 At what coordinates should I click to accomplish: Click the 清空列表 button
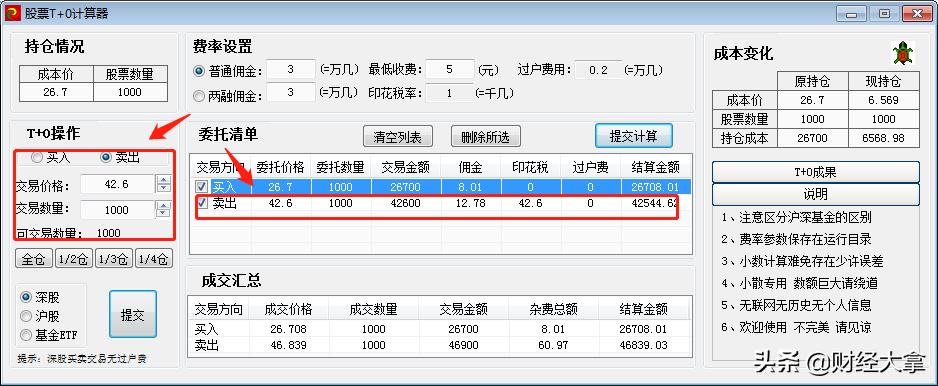(x=398, y=137)
